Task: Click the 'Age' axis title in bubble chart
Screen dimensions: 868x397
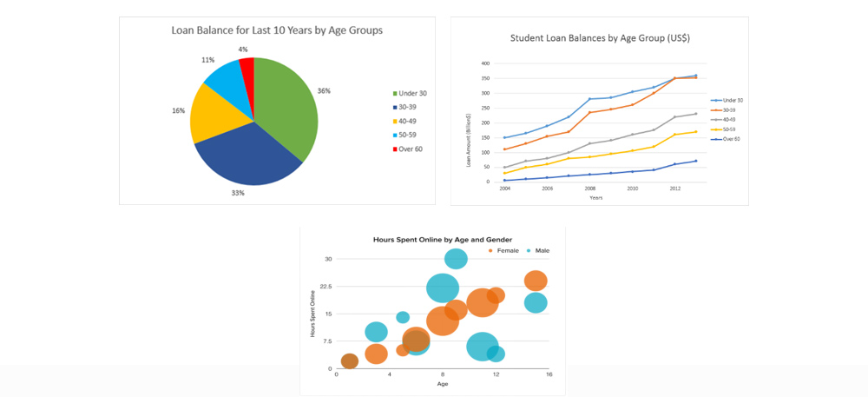Action: [443, 384]
